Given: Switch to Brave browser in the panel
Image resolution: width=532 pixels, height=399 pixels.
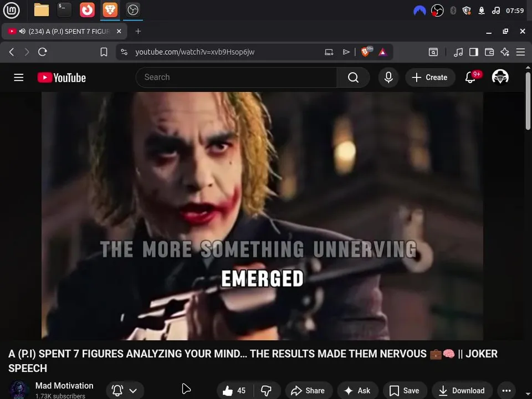Looking at the screenshot, I should click(x=110, y=10).
